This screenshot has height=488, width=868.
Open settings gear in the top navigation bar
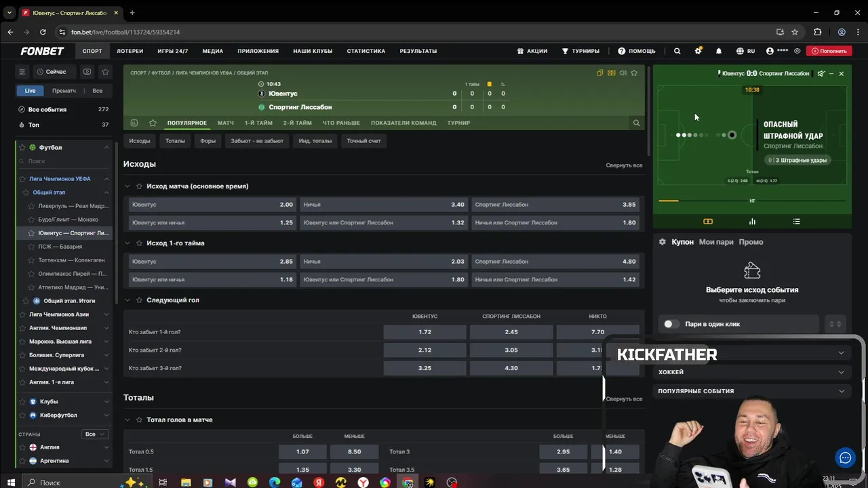click(698, 51)
